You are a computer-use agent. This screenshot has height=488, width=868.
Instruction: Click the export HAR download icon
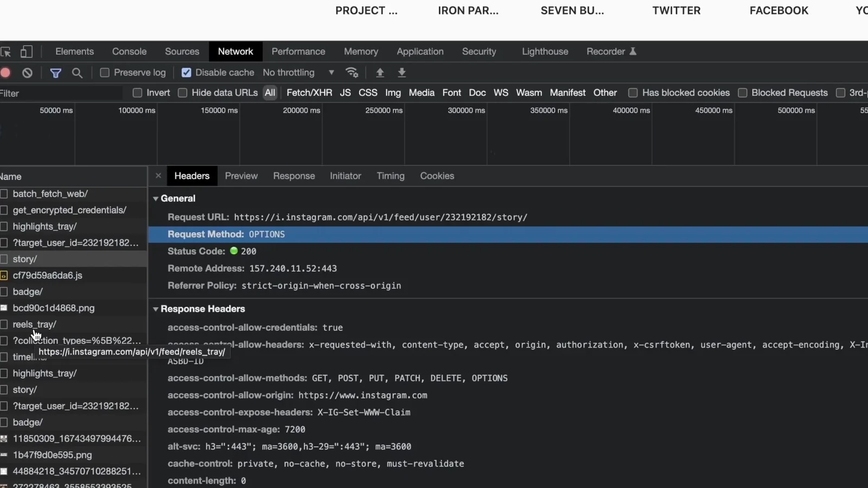point(402,73)
